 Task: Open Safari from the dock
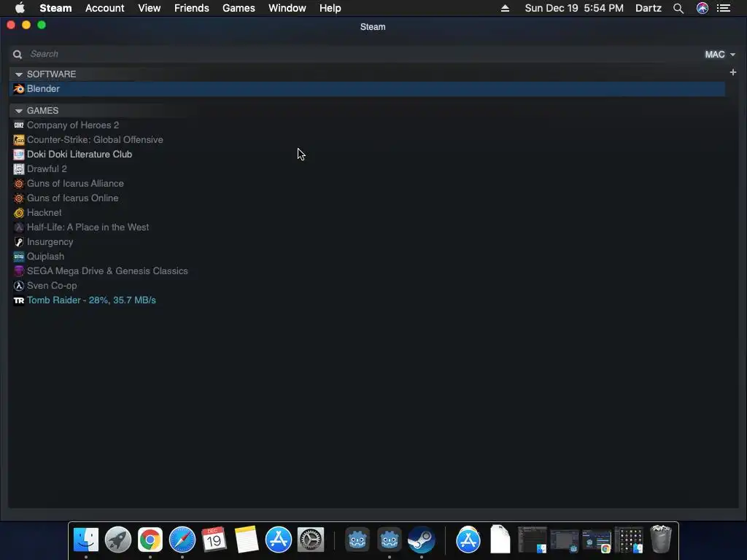[182, 540]
